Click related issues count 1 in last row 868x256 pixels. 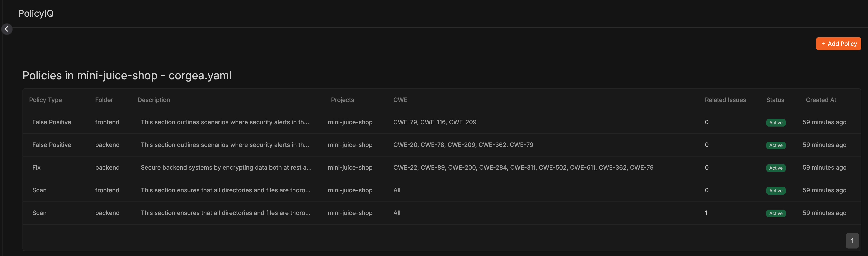coord(706,213)
